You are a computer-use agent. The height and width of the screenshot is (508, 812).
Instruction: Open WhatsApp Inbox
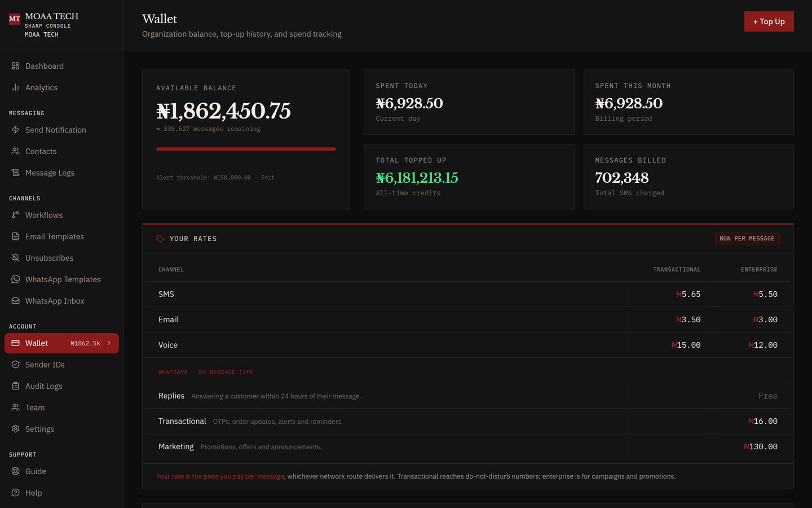point(61,301)
